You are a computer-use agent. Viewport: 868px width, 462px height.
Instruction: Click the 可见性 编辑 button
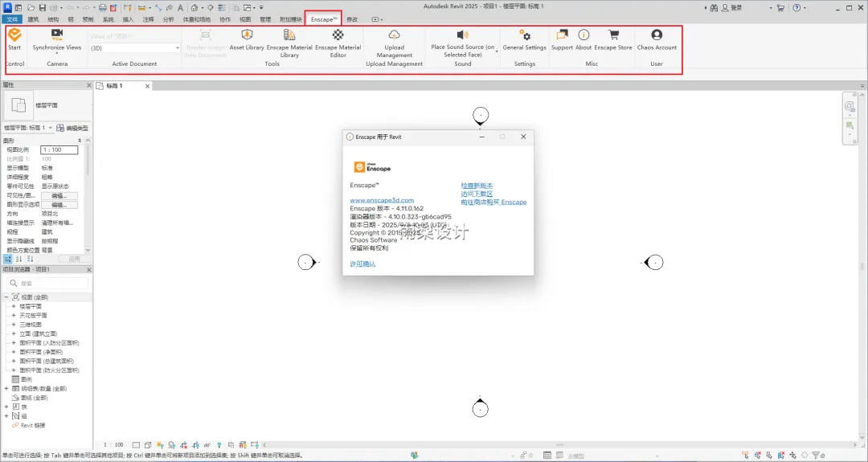click(59, 196)
